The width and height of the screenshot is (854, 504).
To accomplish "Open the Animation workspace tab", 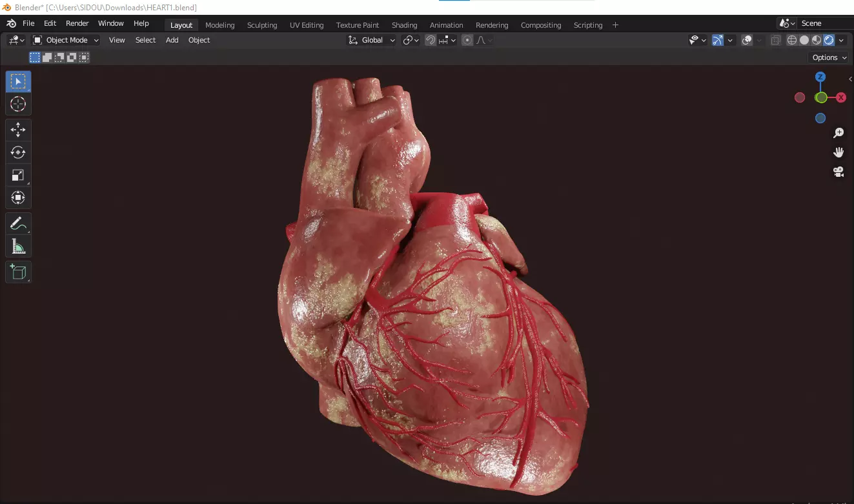I will 446,25.
